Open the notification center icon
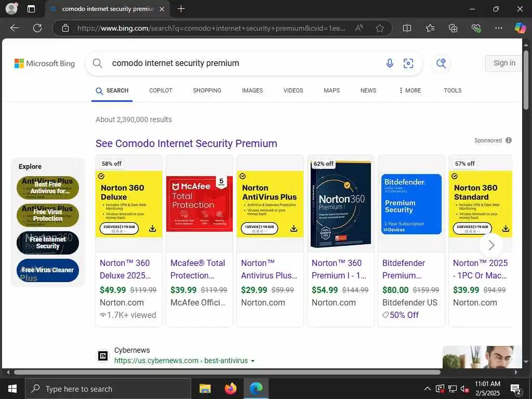 [516, 389]
